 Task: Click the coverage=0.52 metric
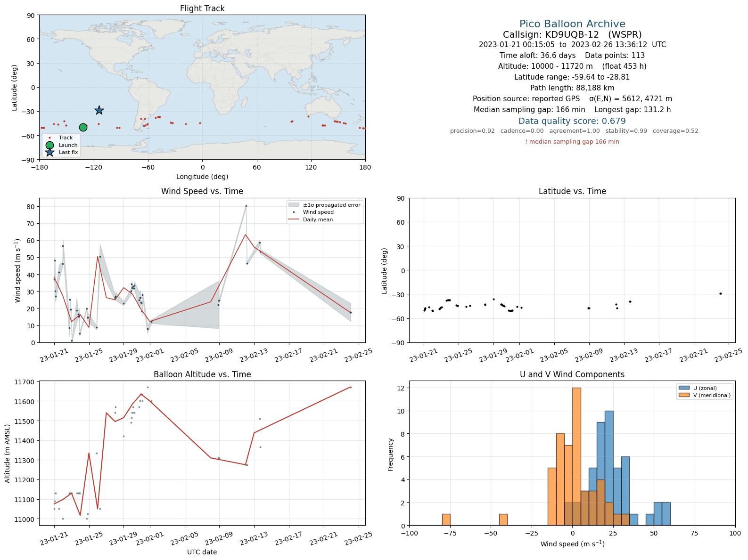pos(675,131)
